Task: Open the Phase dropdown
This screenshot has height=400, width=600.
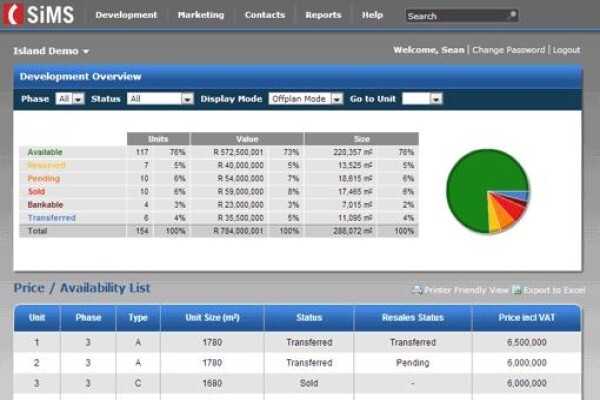Action: (70, 99)
